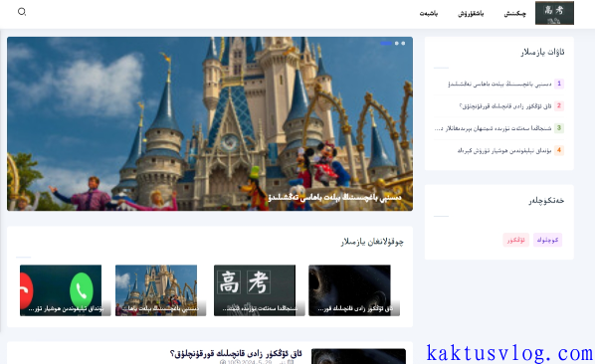Open the hot article with orange badge 4
The width and height of the screenshot is (595, 364).
tap(503, 150)
